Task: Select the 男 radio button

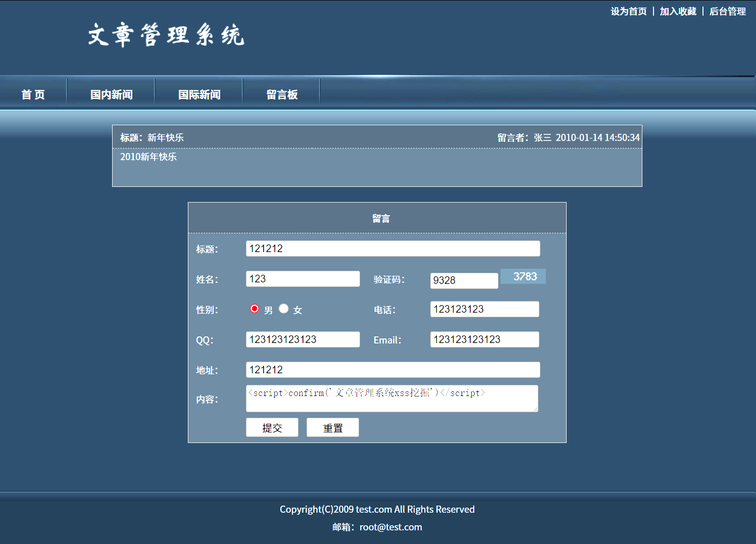Action: tap(255, 309)
